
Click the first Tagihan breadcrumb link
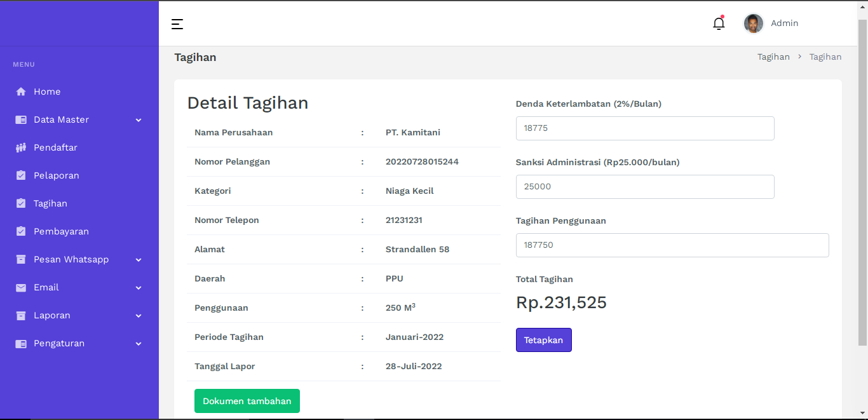click(x=773, y=57)
